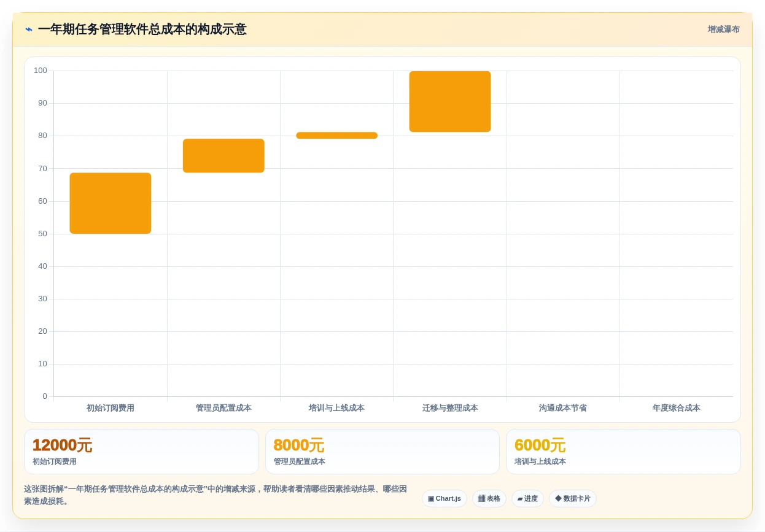Click the y-axis value 0

[45, 396]
